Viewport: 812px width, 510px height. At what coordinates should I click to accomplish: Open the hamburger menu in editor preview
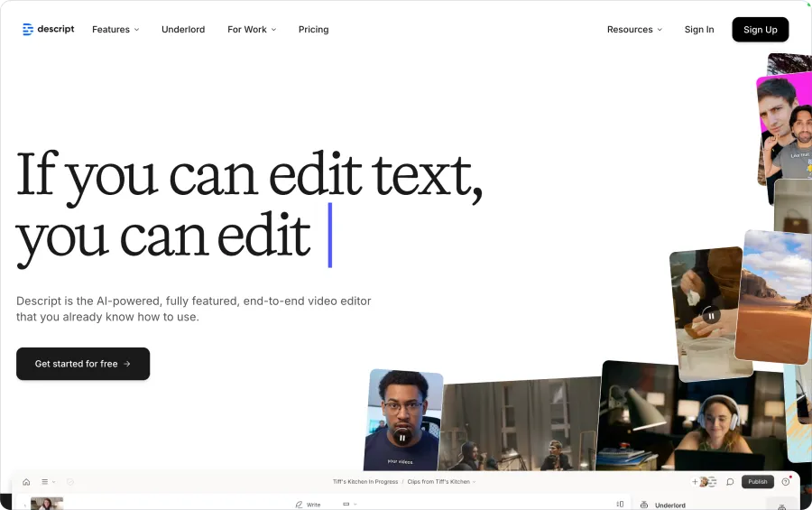(44, 482)
